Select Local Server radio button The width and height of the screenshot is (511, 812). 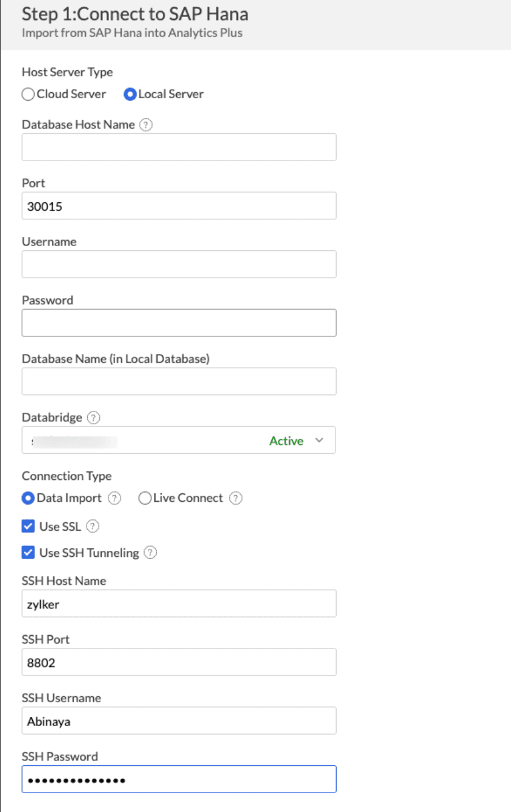point(130,95)
